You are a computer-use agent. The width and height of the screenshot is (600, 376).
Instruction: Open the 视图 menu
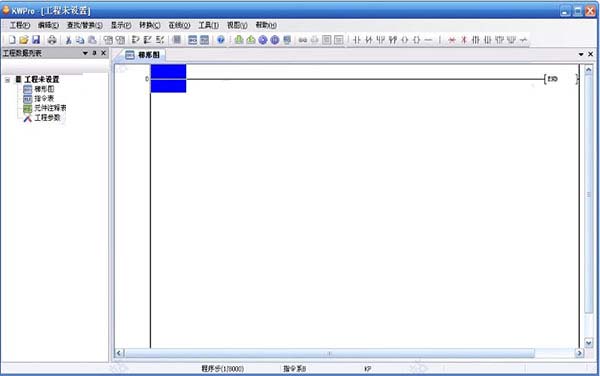(x=237, y=25)
